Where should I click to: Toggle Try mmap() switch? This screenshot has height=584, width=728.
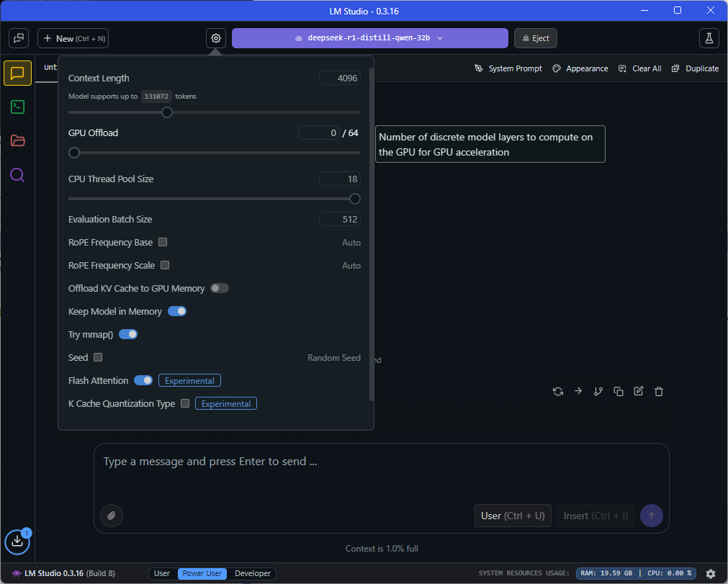coord(128,334)
